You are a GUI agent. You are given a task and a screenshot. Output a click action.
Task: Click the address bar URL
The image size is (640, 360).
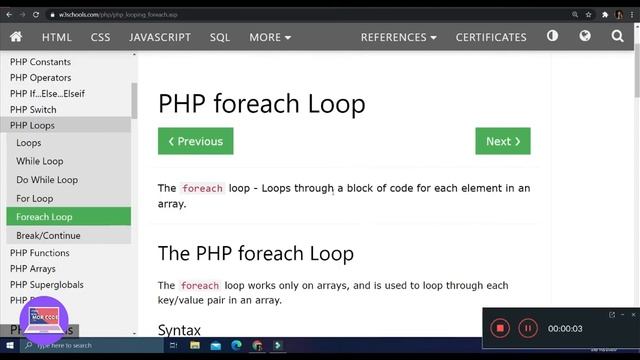(x=118, y=15)
